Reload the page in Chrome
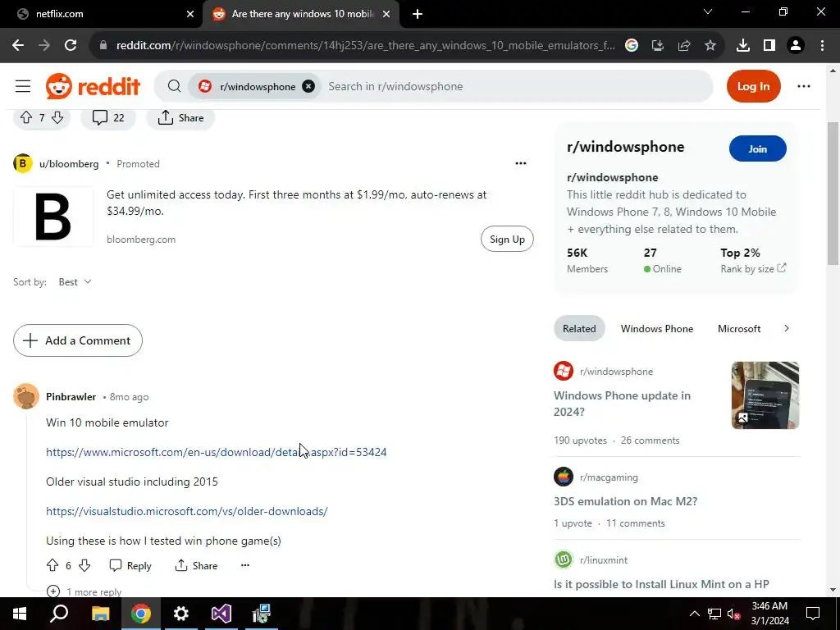The image size is (840, 630). point(71,46)
